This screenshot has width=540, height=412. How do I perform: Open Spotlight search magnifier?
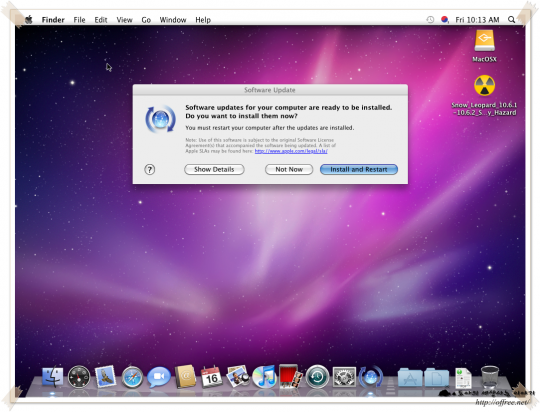click(511, 20)
